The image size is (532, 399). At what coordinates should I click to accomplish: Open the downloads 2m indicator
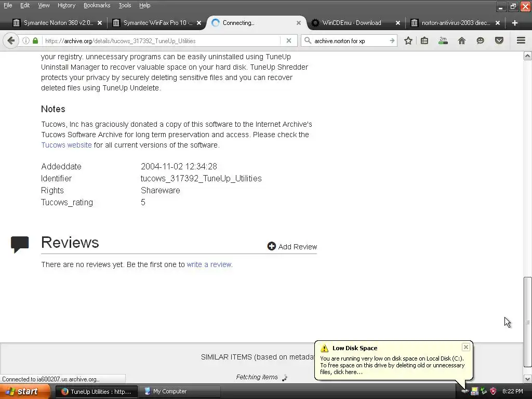click(443, 41)
